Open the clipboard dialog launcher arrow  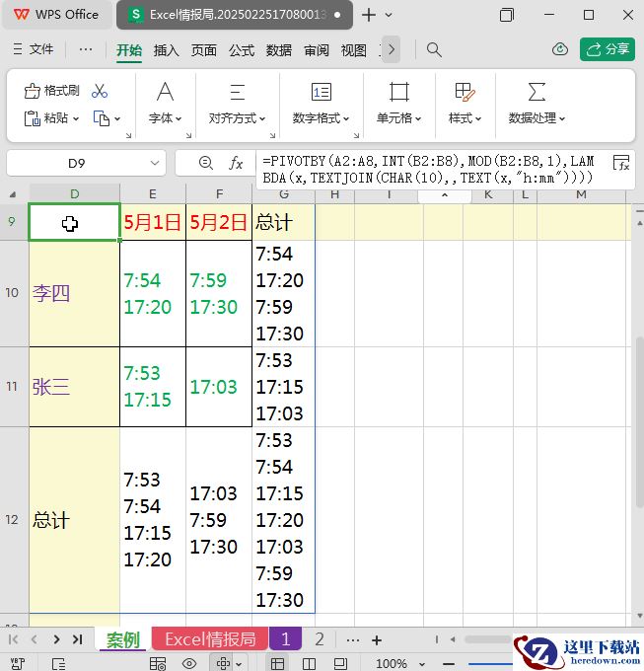click(x=129, y=135)
